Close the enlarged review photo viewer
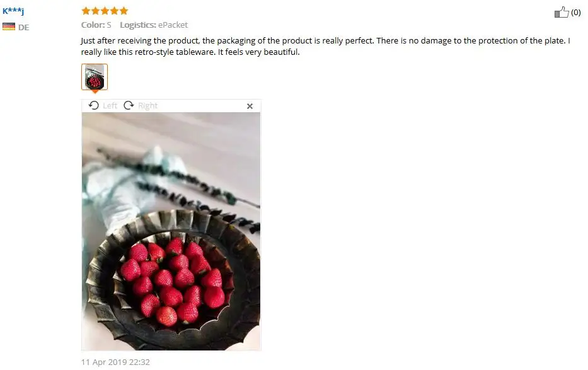Image resolution: width=588 pixels, height=370 pixels. [x=250, y=106]
